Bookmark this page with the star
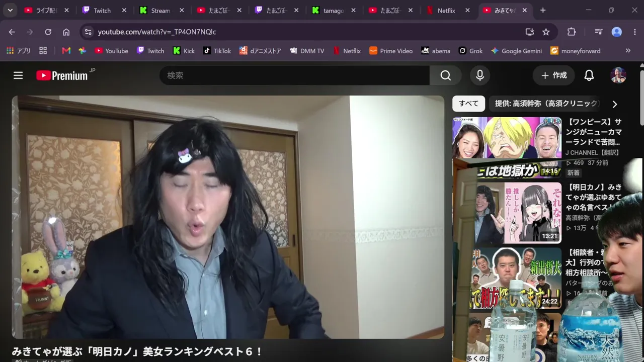 546,32
